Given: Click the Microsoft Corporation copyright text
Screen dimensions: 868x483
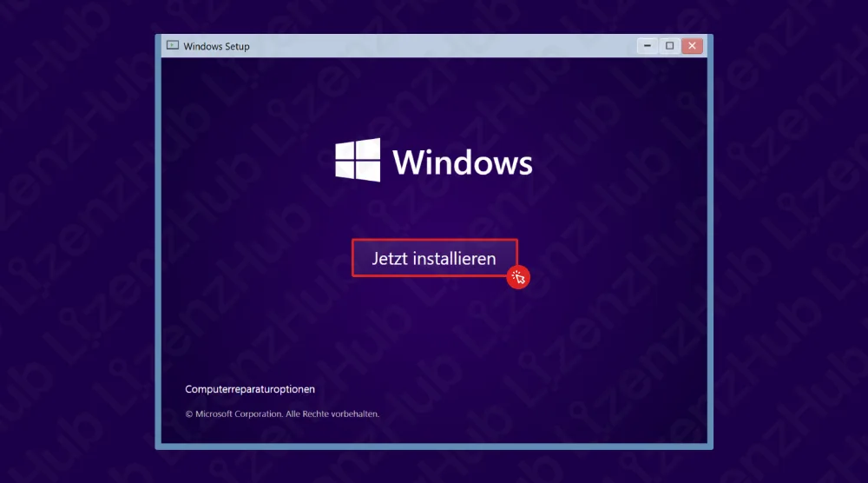Looking at the screenshot, I should (282, 414).
